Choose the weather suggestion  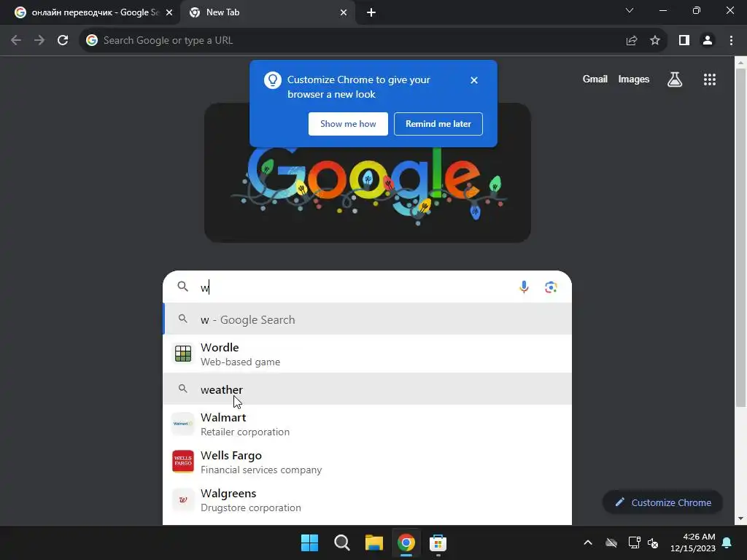coord(368,389)
